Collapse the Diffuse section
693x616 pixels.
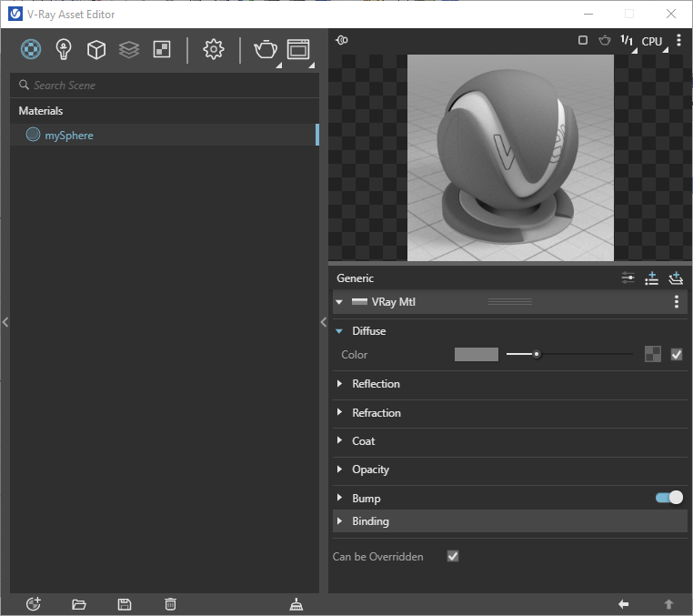[x=339, y=331]
